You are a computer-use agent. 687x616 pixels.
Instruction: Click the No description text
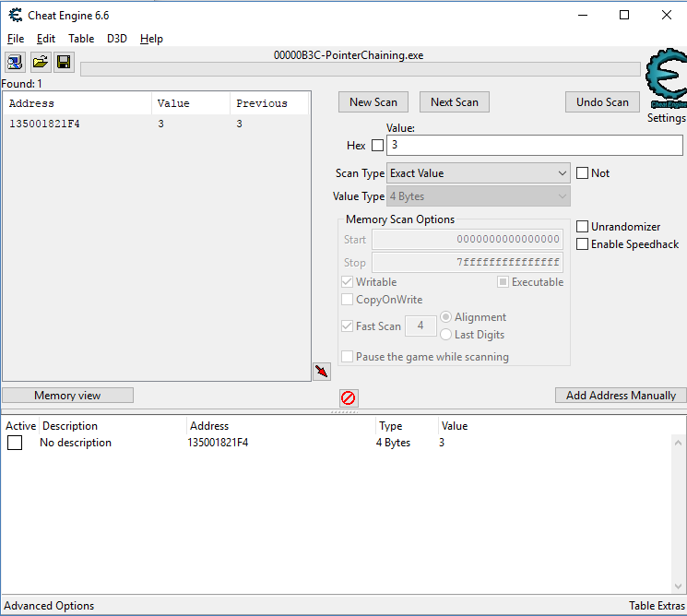tap(76, 443)
